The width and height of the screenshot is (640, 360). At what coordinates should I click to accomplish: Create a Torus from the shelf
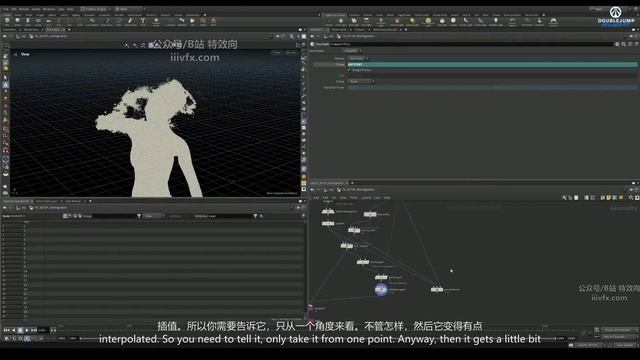pyautogui.click(x=38, y=21)
